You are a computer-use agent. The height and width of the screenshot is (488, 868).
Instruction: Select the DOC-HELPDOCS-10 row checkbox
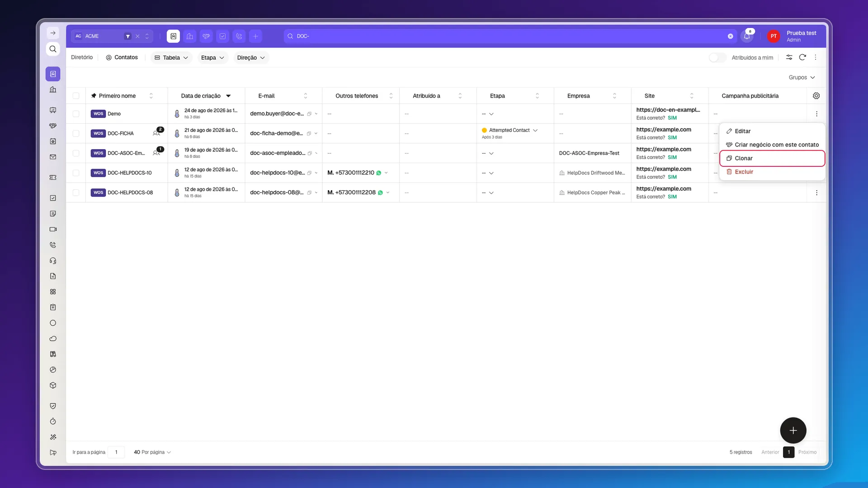76,173
